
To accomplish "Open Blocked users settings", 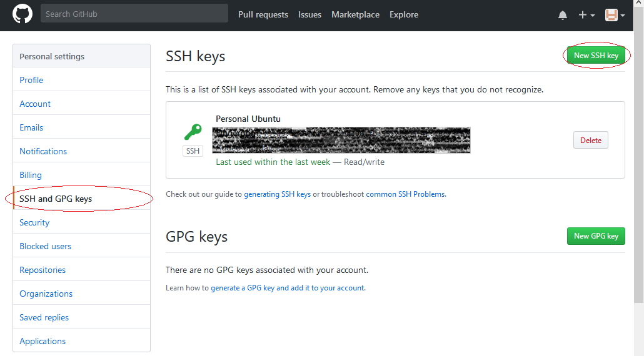I will click(82, 246).
